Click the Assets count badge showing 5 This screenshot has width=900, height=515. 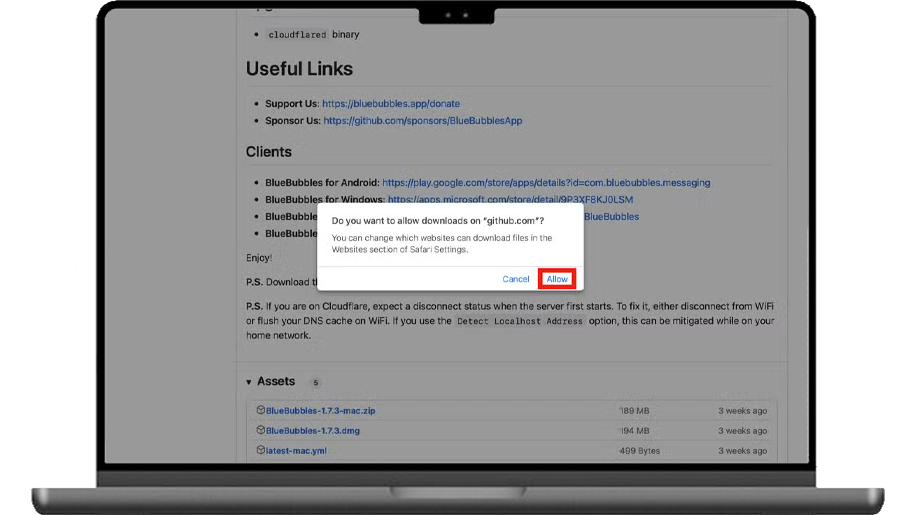coord(315,382)
